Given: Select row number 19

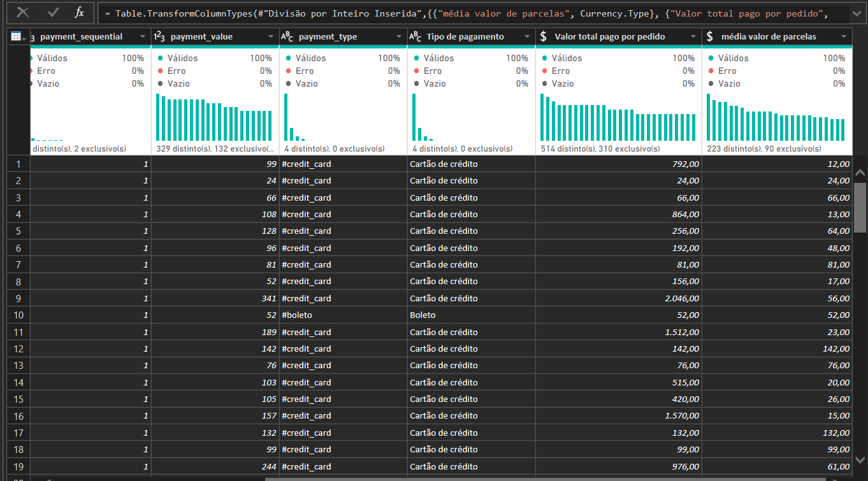Looking at the screenshot, I should click(x=18, y=466).
